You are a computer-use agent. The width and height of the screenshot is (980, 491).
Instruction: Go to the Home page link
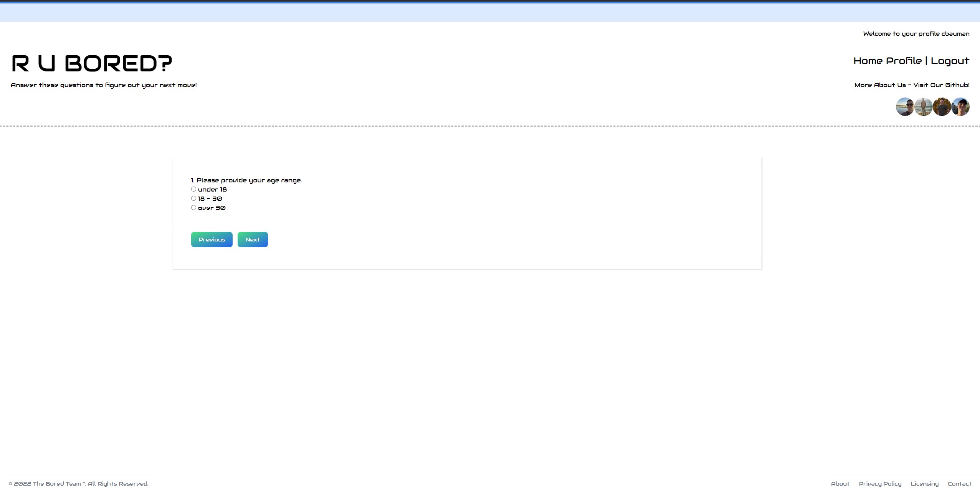pyautogui.click(x=868, y=61)
